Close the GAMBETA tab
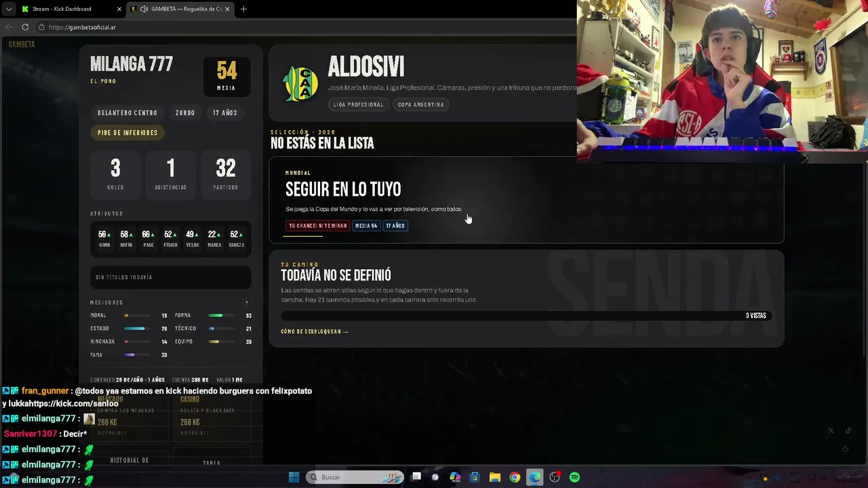868x488 pixels. point(227,9)
